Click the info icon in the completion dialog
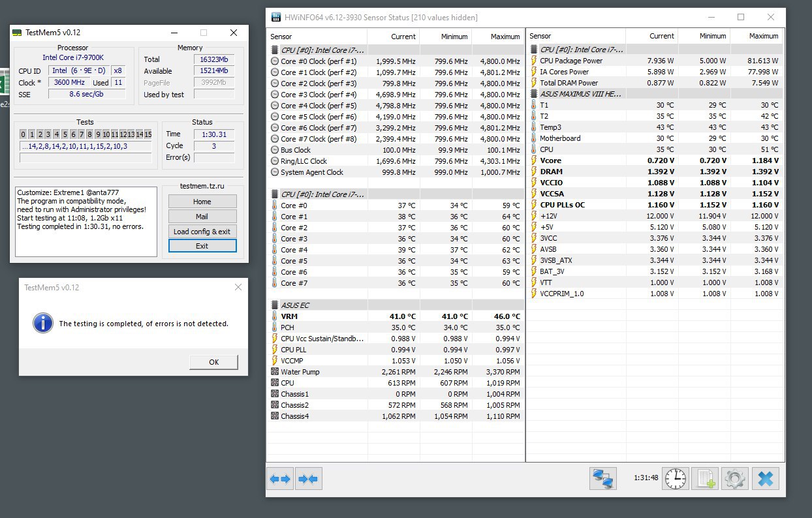 [43, 322]
